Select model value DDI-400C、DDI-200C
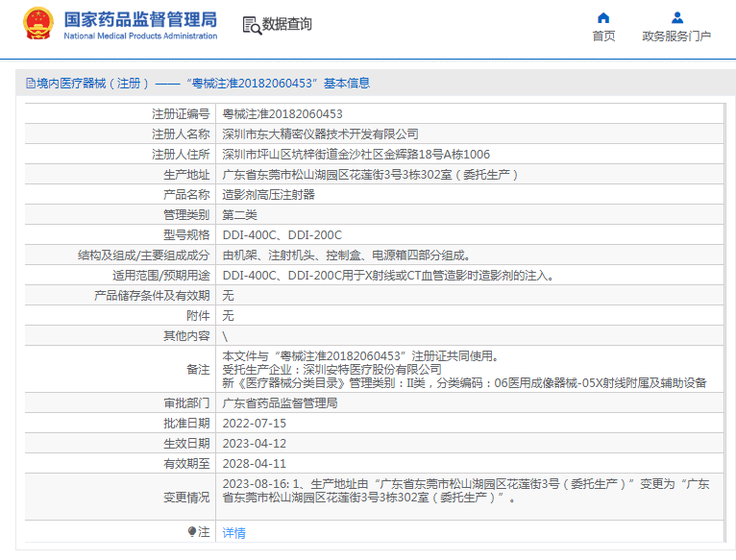The height and width of the screenshot is (560, 736). (282, 235)
